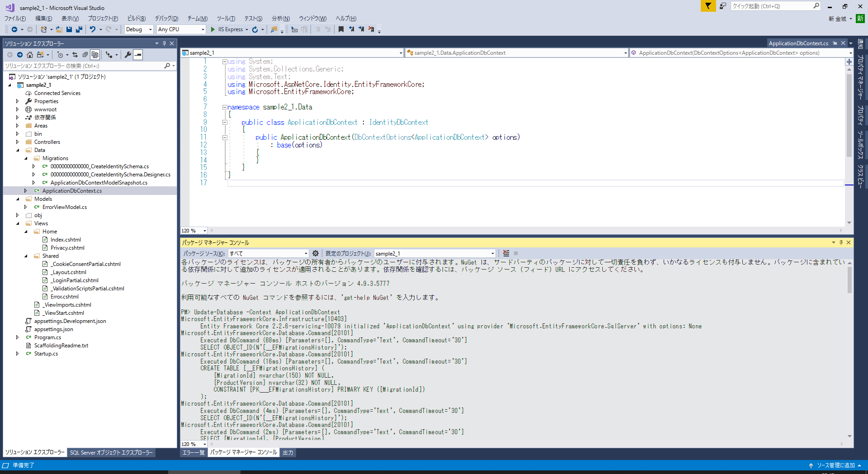868x474 pixels.
Task: Open the package source dropdown
Action: pyautogui.click(x=269, y=254)
